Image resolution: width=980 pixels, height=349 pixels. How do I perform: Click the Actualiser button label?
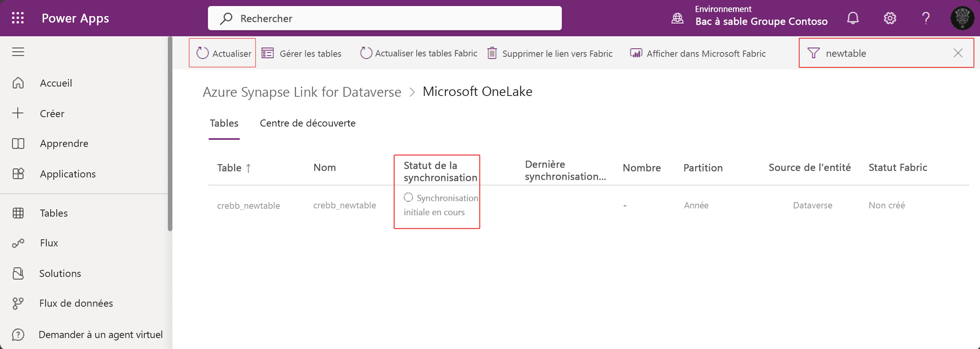[x=232, y=53]
